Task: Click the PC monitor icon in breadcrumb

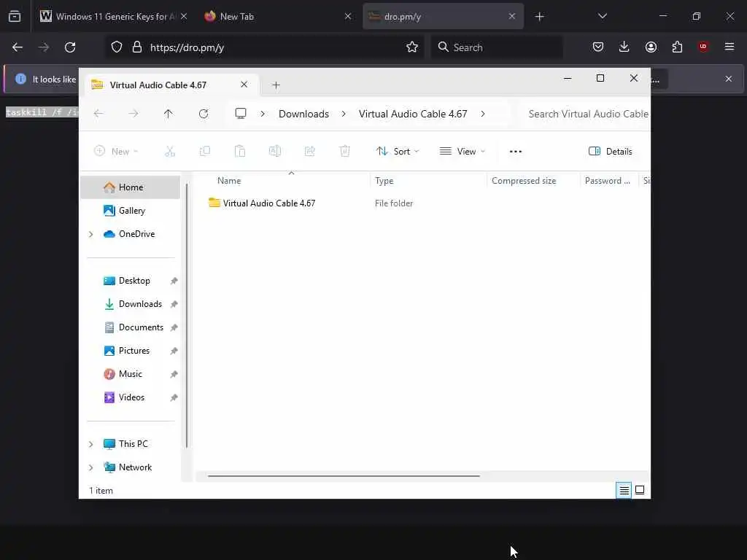Action: [241, 114]
